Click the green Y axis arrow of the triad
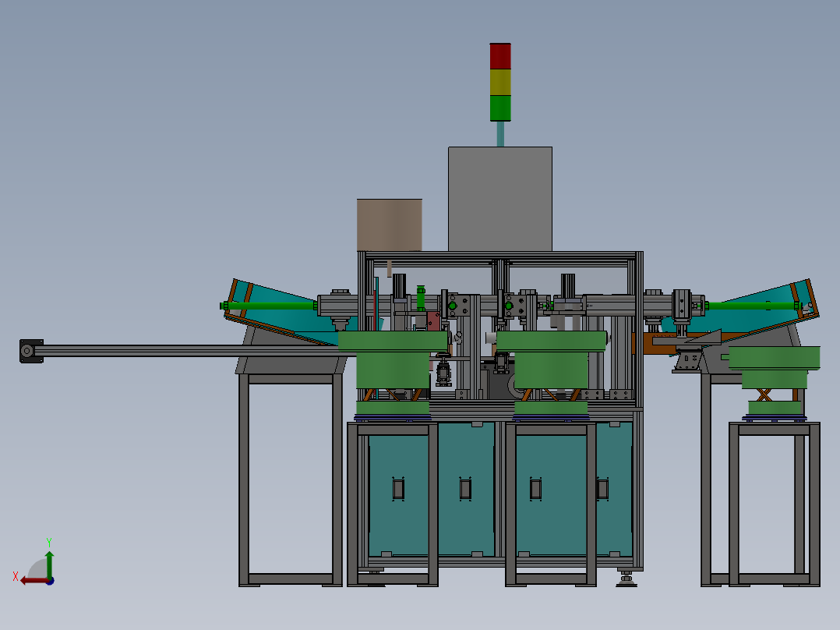This screenshot has width=840, height=630. (49, 564)
